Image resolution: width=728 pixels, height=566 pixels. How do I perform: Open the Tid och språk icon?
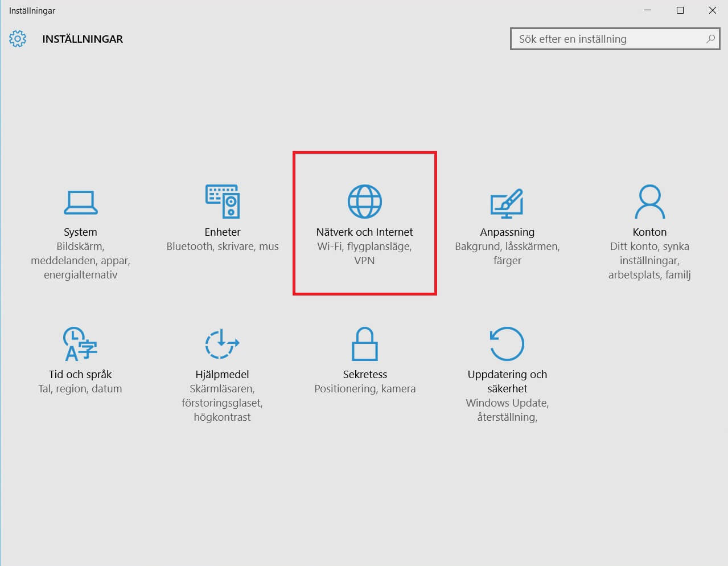(x=80, y=344)
